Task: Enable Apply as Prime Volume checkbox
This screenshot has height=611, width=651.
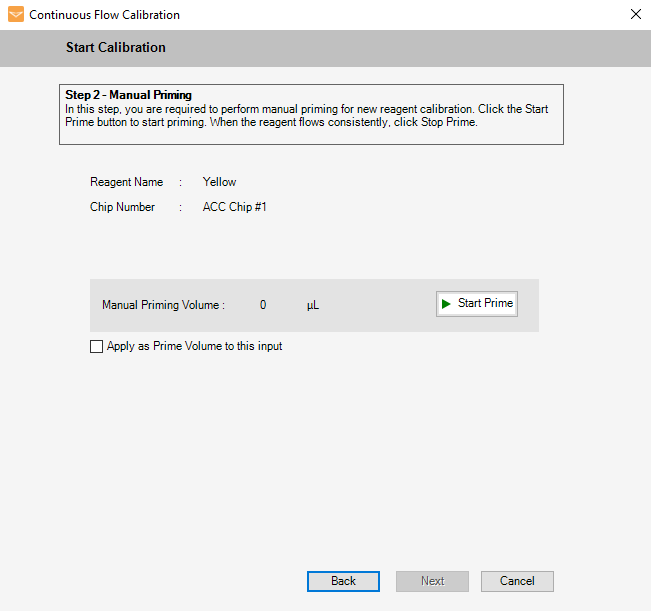Action: click(x=96, y=347)
